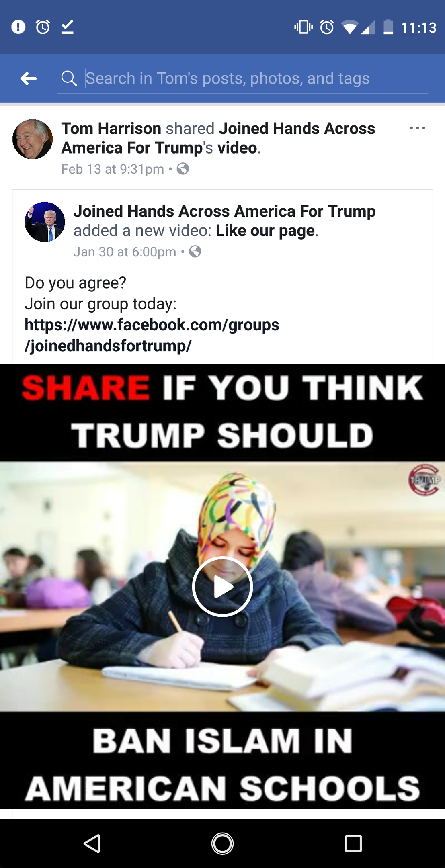Open the Tom Harrison profile name link

[x=111, y=129]
